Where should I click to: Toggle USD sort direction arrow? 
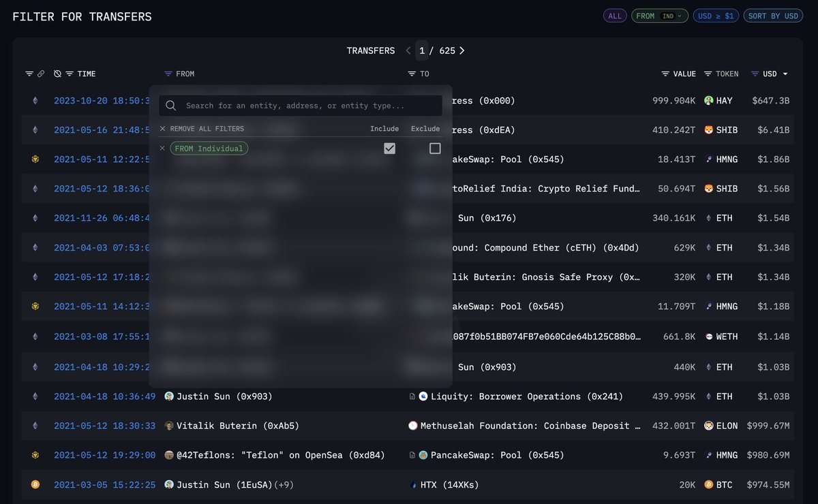[785, 74]
